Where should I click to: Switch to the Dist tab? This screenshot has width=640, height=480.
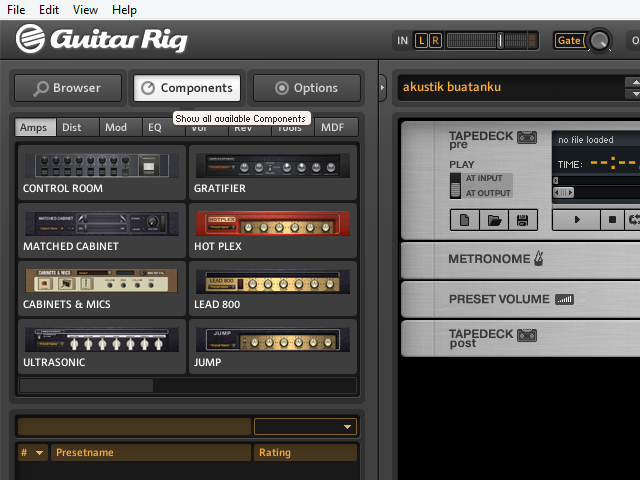(x=78, y=127)
